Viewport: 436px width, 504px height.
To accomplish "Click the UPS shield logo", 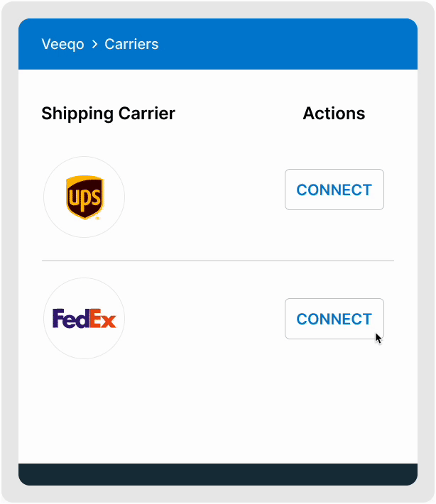I will click(x=85, y=197).
